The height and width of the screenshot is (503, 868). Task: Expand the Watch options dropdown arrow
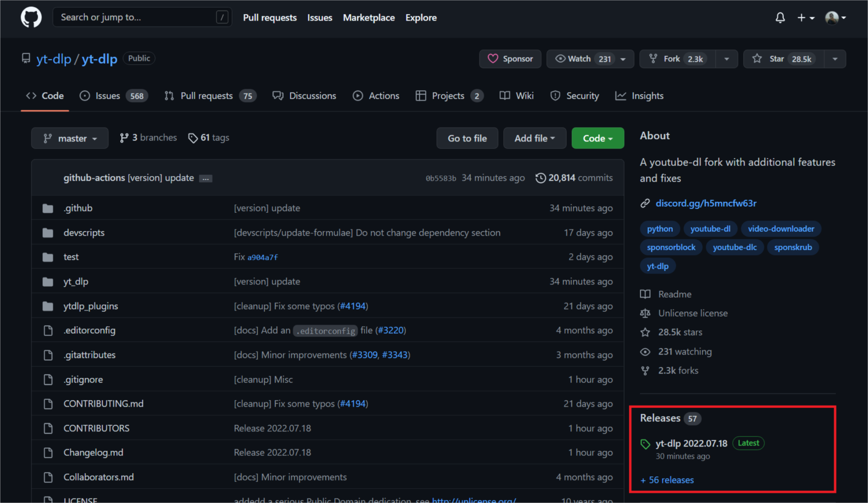[623, 59]
